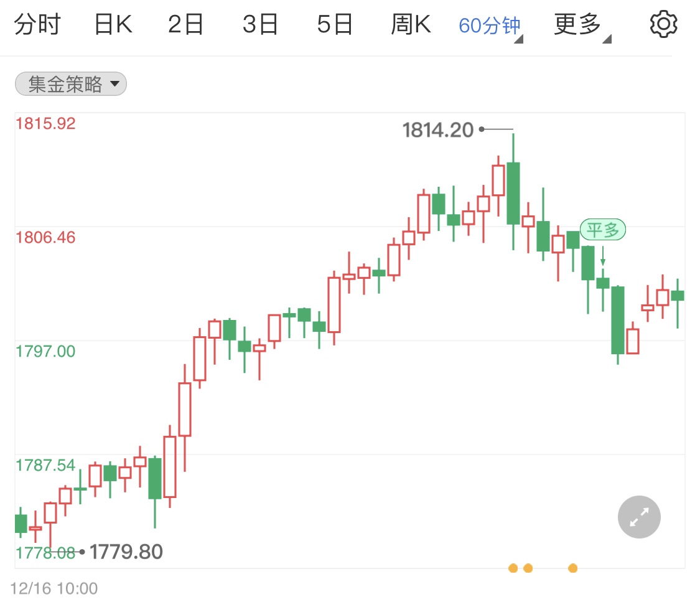The width and height of the screenshot is (700, 602).
Task: Tap the 1779.80 low price marker dot
Action: pyautogui.click(x=83, y=552)
